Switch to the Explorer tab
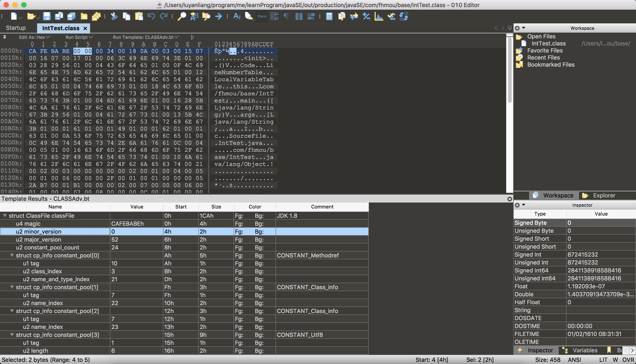The height and width of the screenshot is (364, 636). point(599,195)
